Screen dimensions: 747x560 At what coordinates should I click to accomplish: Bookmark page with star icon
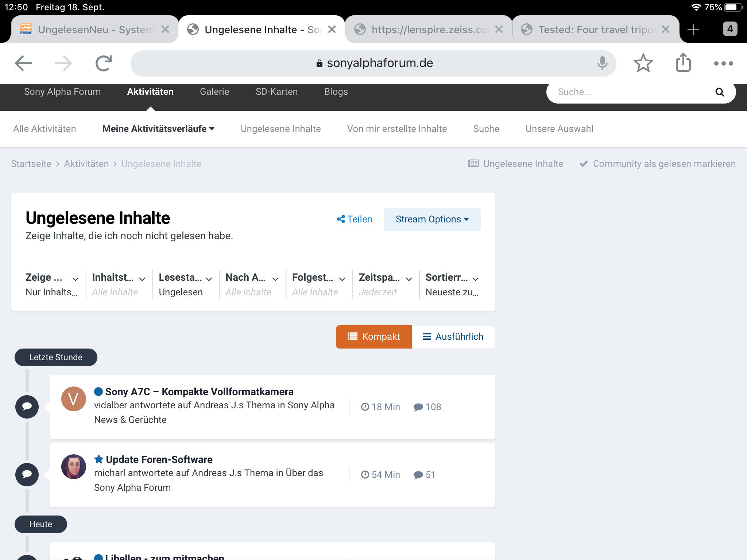(643, 63)
